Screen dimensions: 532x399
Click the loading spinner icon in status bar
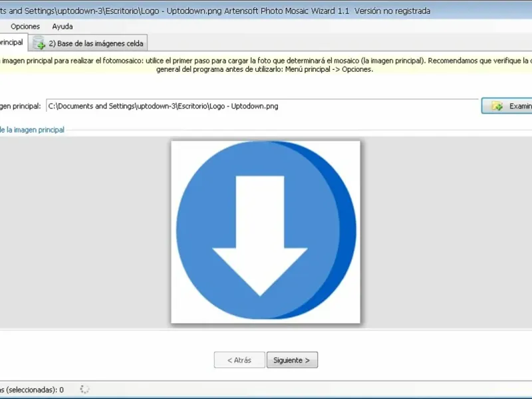84,389
